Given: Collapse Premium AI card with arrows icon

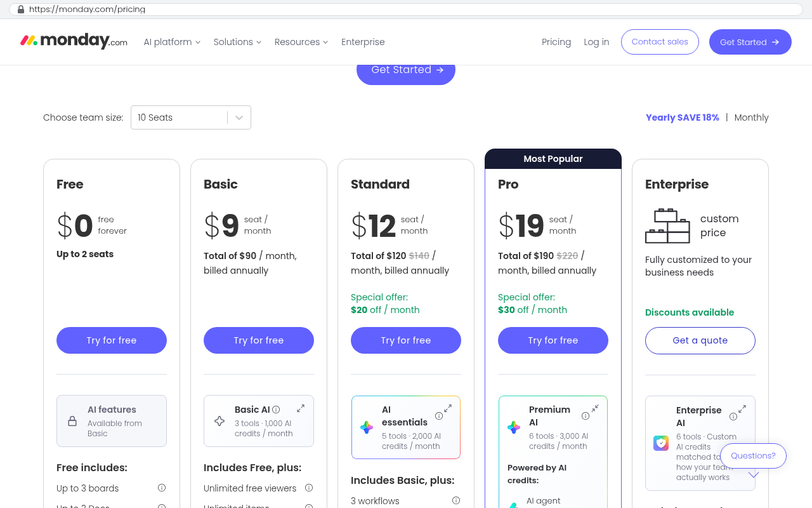Looking at the screenshot, I should click(x=595, y=408).
